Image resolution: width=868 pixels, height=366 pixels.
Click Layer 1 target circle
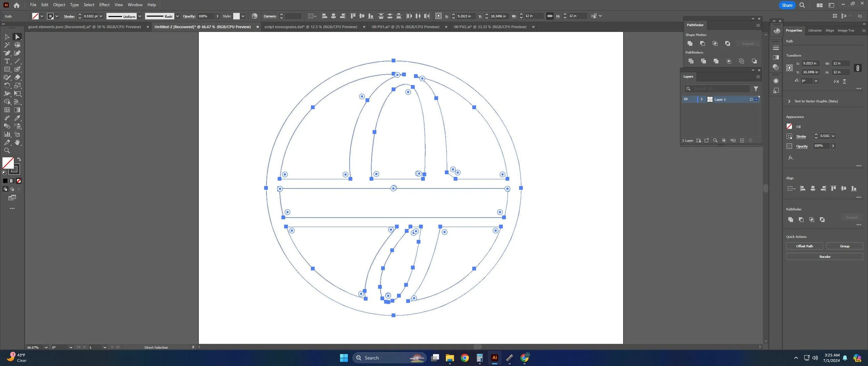coord(751,100)
